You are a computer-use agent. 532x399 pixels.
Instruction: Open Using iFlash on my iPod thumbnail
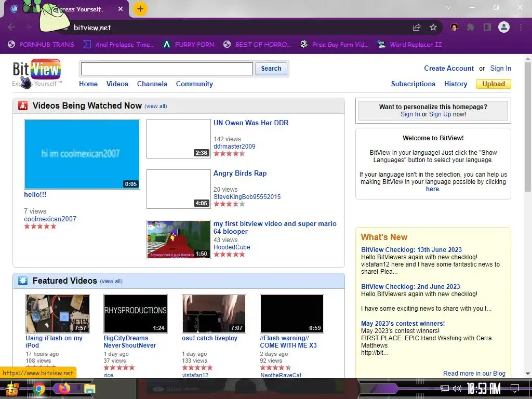(x=58, y=313)
